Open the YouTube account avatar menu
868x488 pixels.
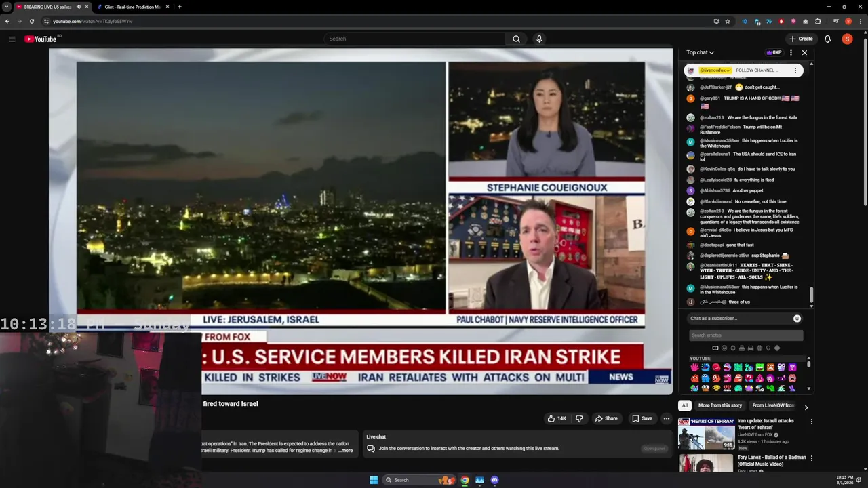[847, 39]
